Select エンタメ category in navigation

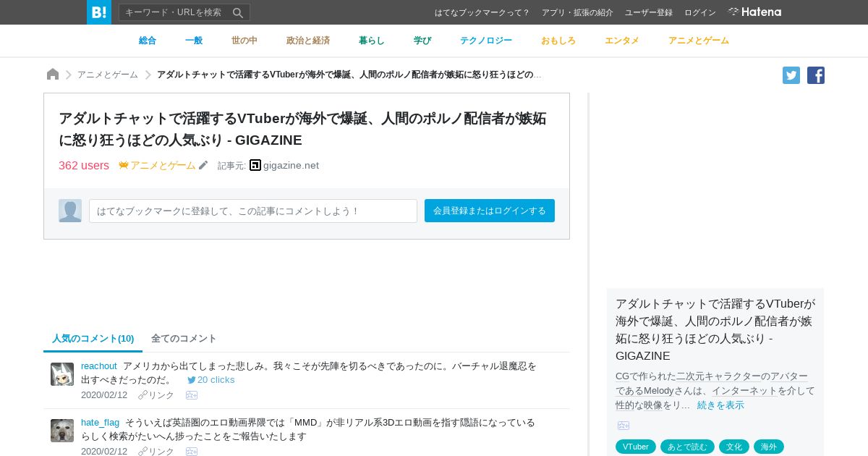tap(622, 41)
